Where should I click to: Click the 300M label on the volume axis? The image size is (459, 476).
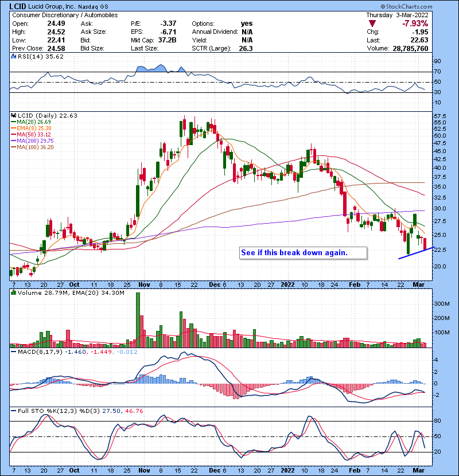[441, 304]
